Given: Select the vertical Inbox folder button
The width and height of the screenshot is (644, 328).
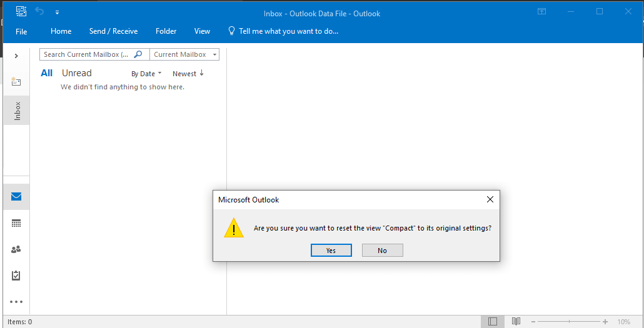Looking at the screenshot, I should pyautogui.click(x=17, y=111).
